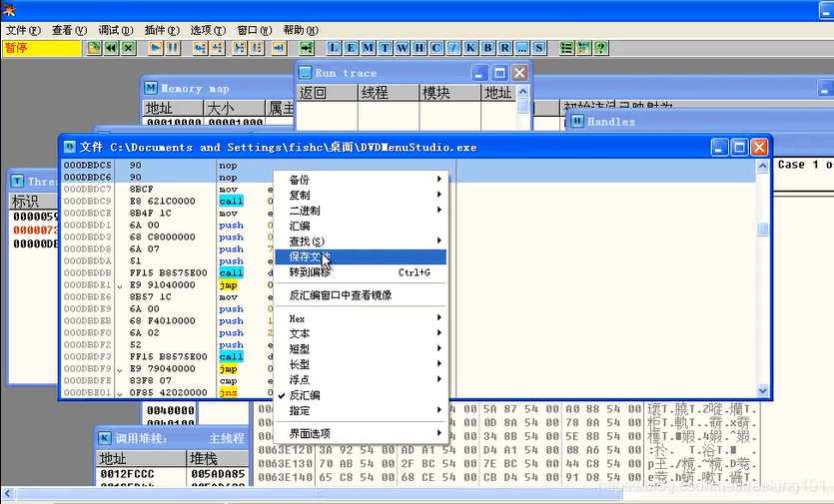This screenshot has height=504, width=834.
Task: Expand the 浮点 submenu
Action: 361,380
